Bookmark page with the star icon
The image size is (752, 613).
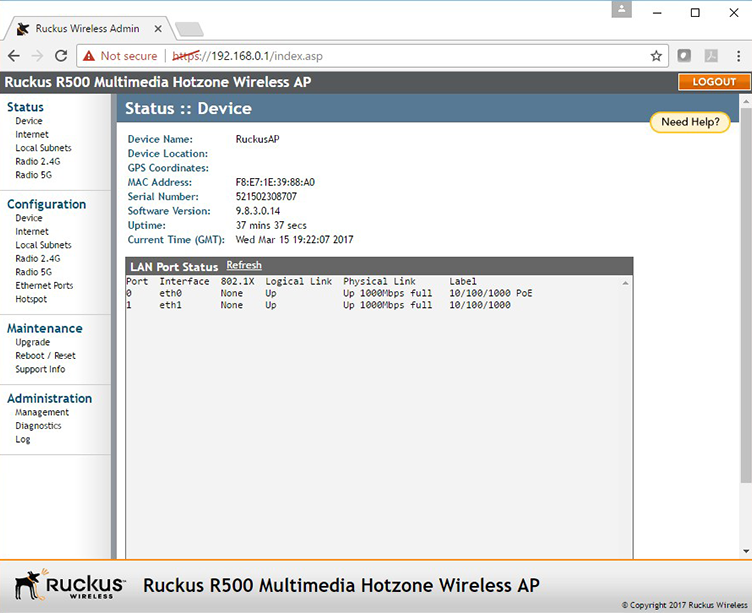[x=656, y=56]
